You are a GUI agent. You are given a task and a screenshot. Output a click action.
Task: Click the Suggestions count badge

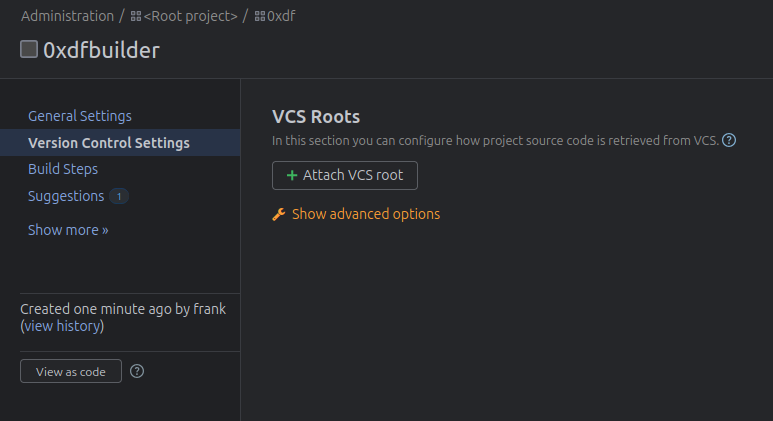(x=119, y=197)
